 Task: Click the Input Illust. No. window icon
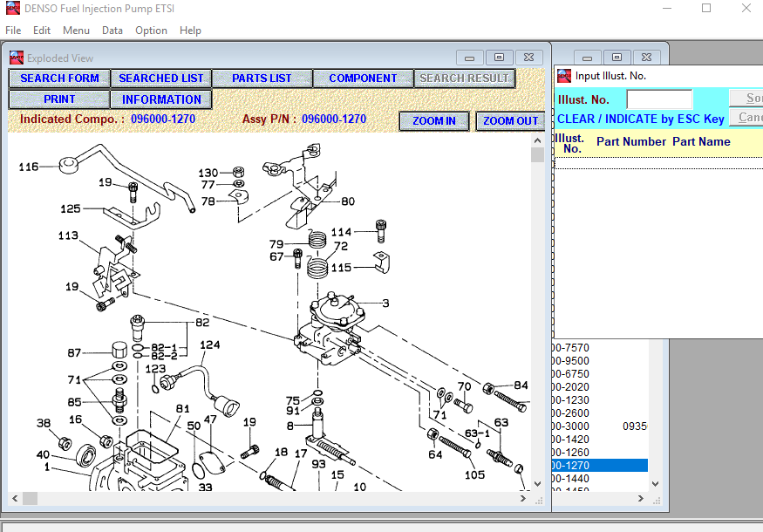pos(564,76)
